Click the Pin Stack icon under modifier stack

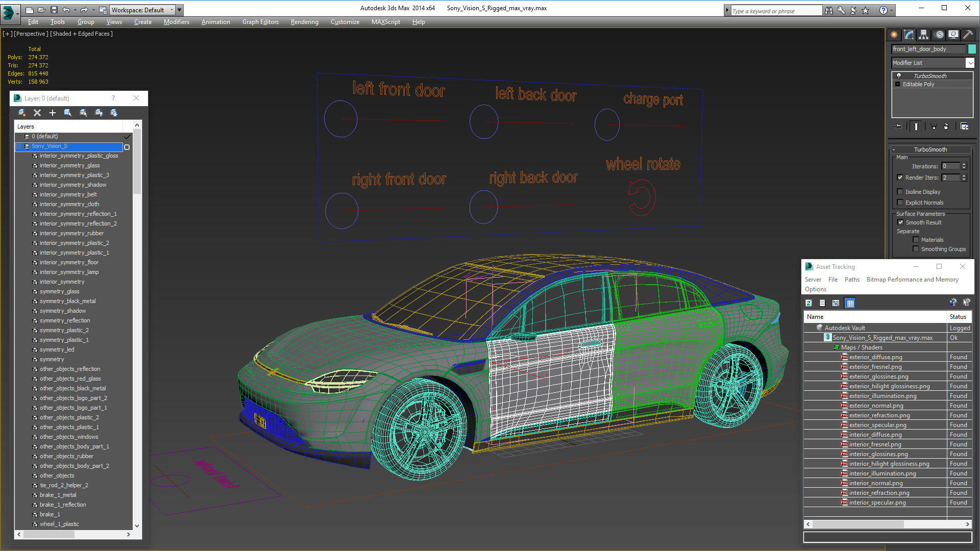(x=898, y=126)
